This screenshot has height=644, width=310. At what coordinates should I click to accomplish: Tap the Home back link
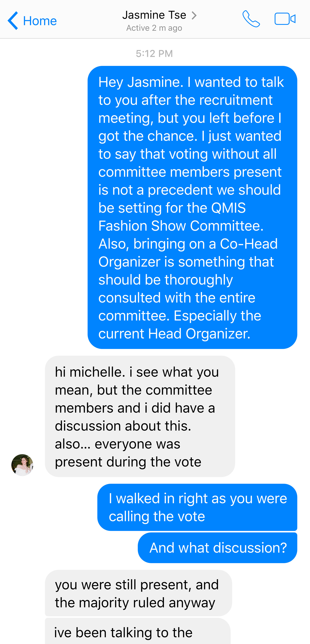(40, 21)
